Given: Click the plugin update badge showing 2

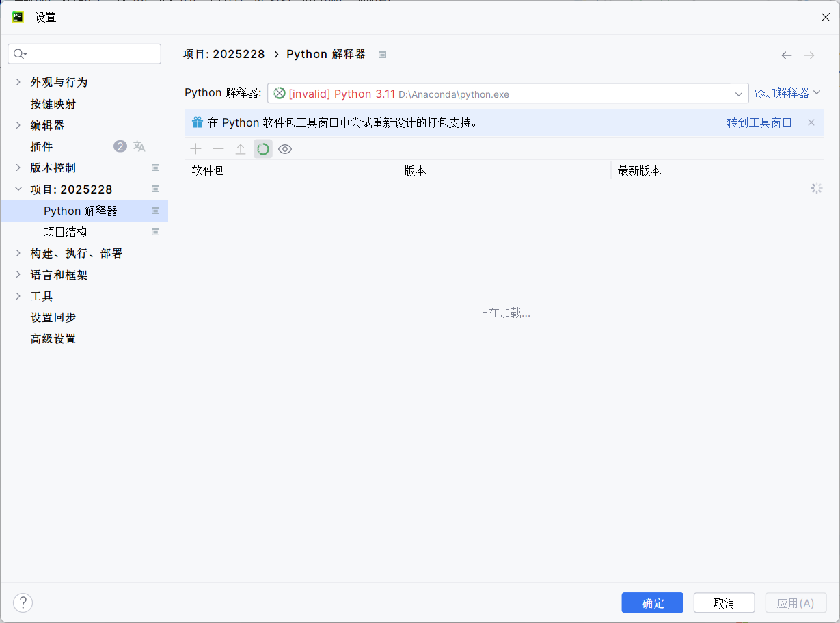Looking at the screenshot, I should [x=120, y=146].
